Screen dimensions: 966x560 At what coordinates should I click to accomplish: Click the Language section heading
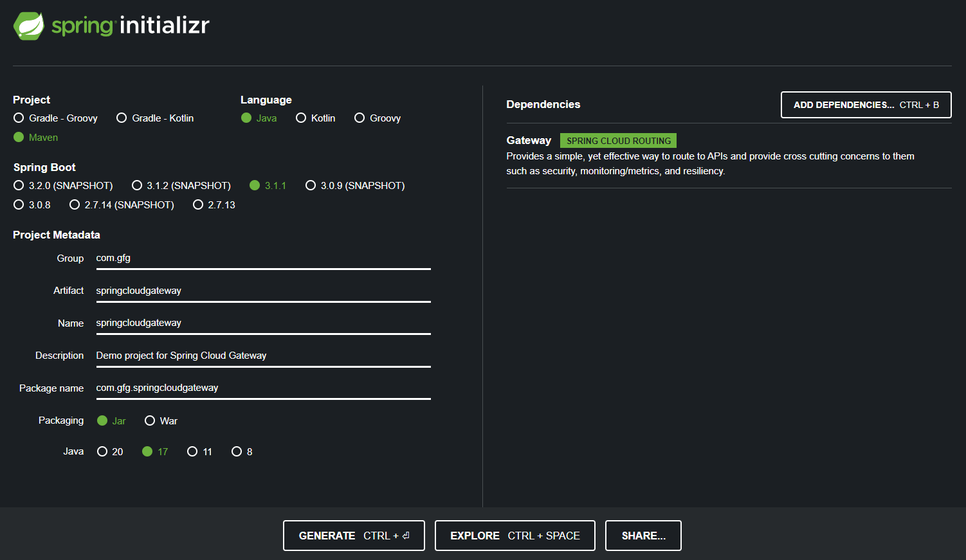tap(266, 100)
